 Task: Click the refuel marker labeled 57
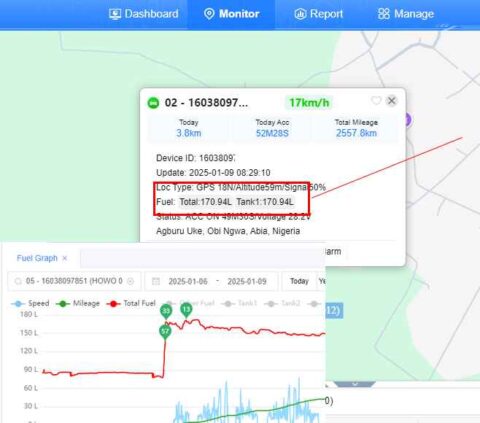click(165, 331)
